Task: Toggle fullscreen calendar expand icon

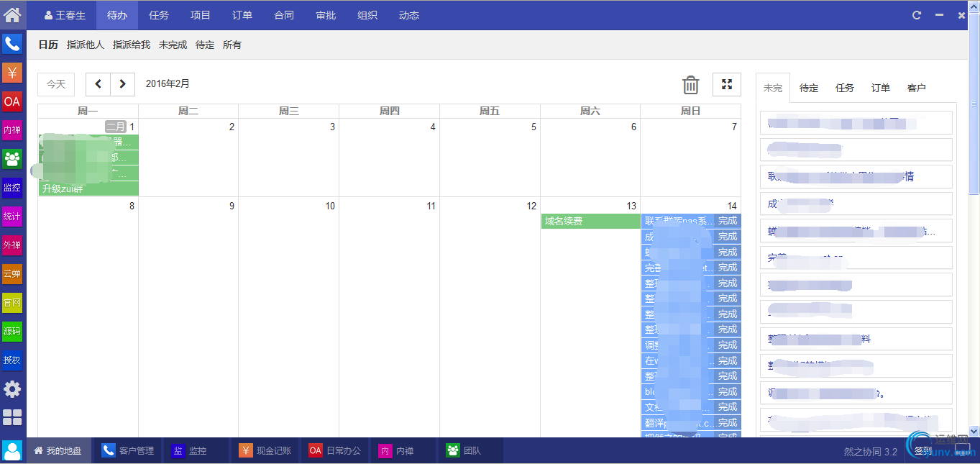Action: pos(727,84)
